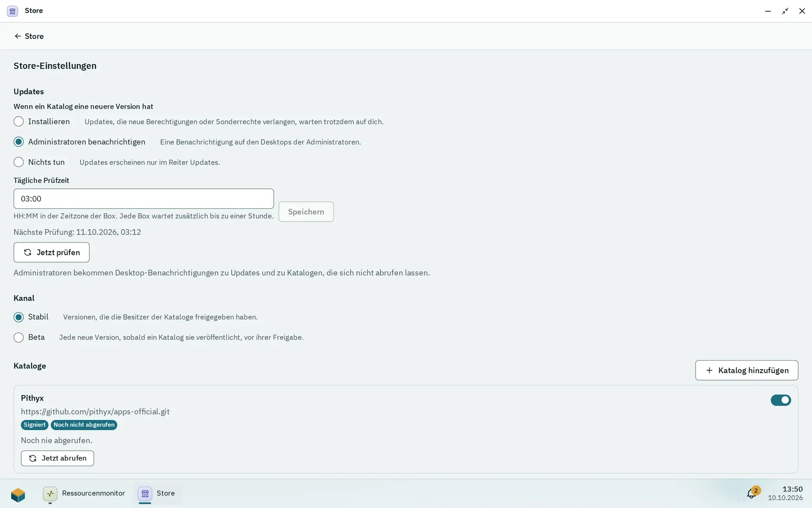Click the Katalog hinzufügen button

tap(747, 370)
